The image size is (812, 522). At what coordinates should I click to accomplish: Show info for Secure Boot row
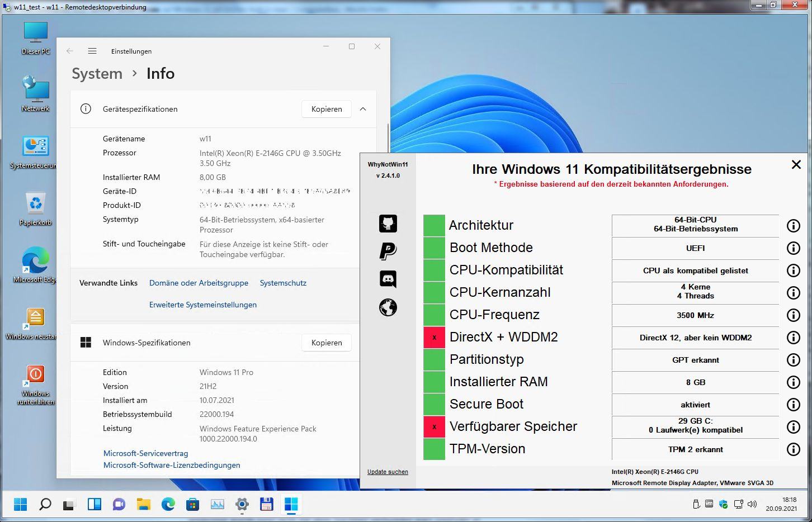pyautogui.click(x=793, y=405)
